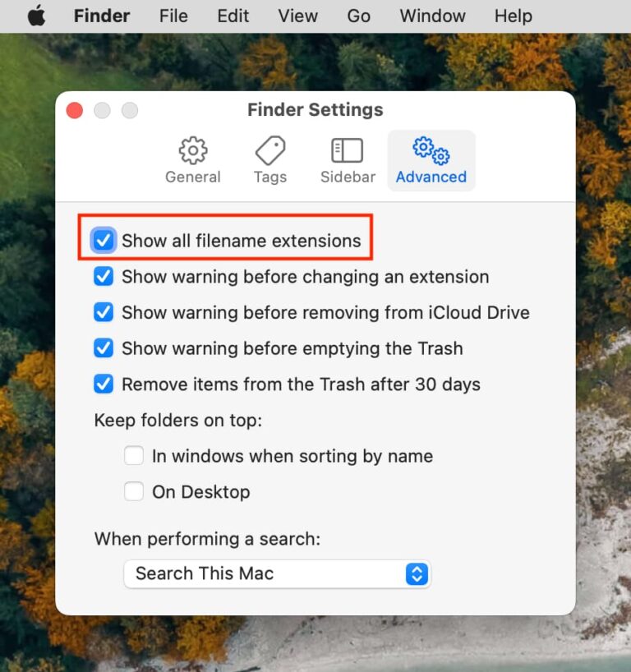631x672 pixels.
Task: Open the Apple menu logo
Action: 37,16
